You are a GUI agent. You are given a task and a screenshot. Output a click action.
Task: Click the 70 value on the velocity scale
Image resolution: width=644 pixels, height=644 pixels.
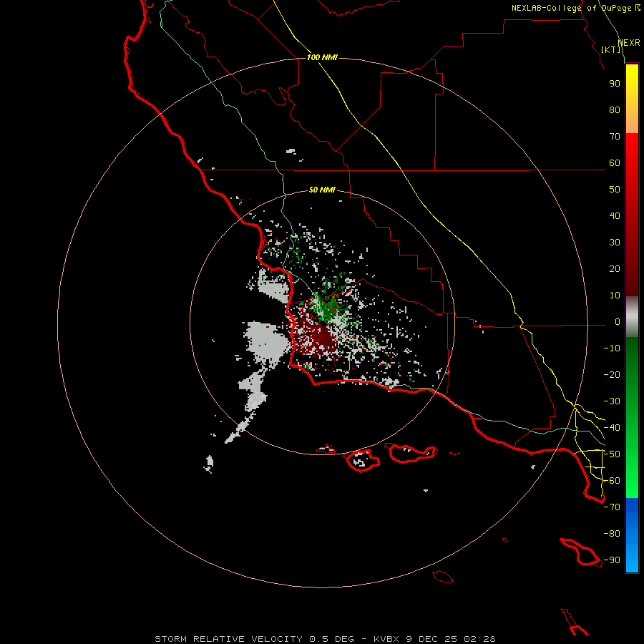615,137
